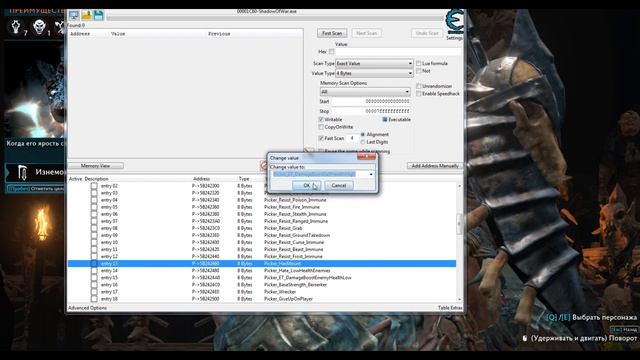Click the Description column header

point(97,179)
